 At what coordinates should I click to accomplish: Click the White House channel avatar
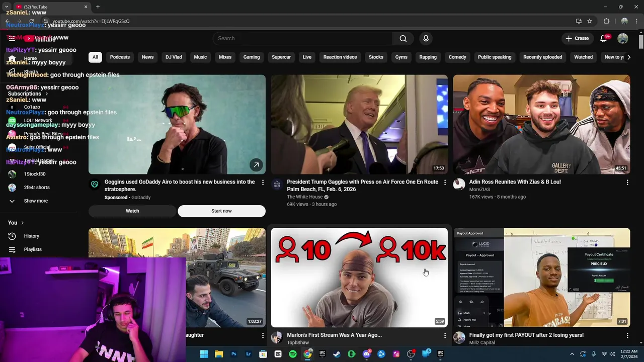coord(277,185)
